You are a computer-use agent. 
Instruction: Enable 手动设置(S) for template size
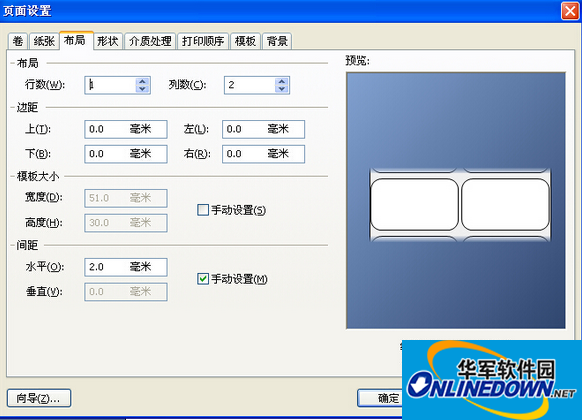point(203,210)
